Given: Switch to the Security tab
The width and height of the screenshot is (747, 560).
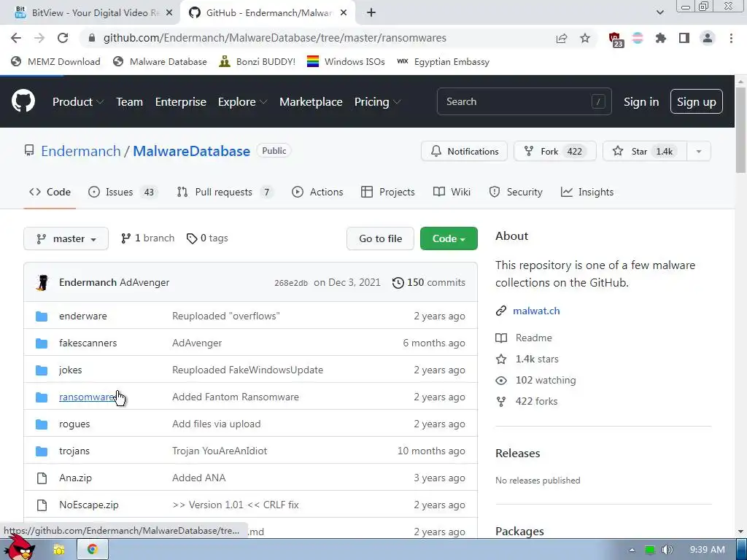Looking at the screenshot, I should pyautogui.click(x=516, y=192).
